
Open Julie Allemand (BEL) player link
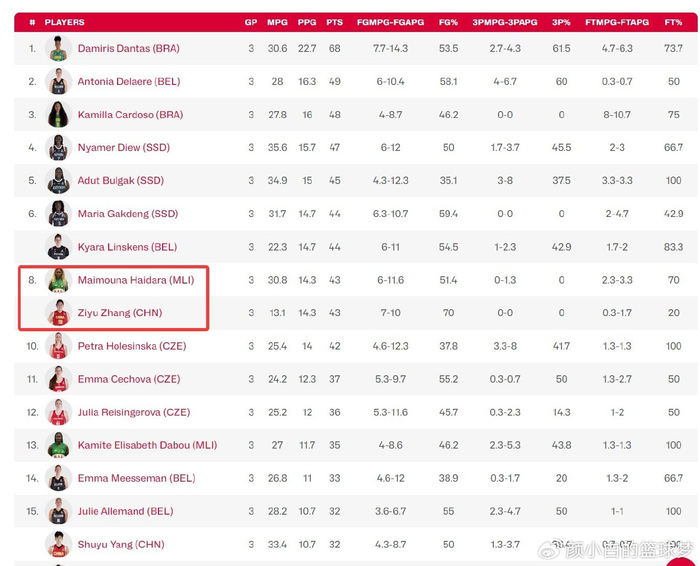tap(125, 512)
